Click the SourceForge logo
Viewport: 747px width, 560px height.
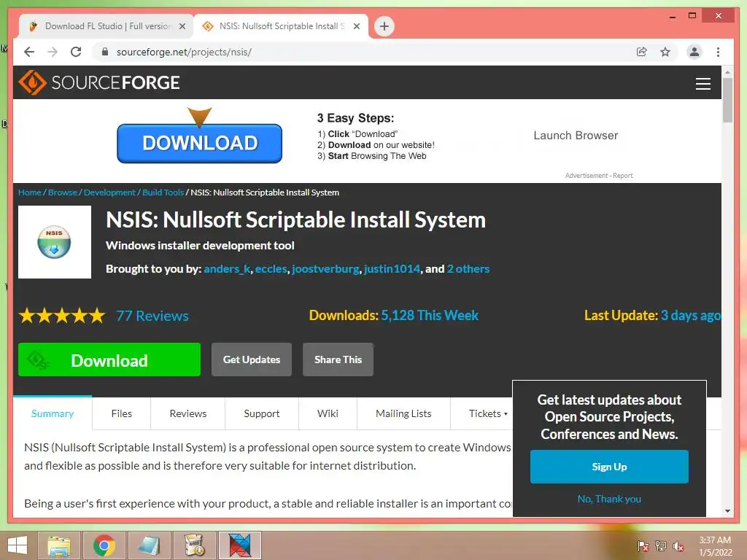(99, 82)
